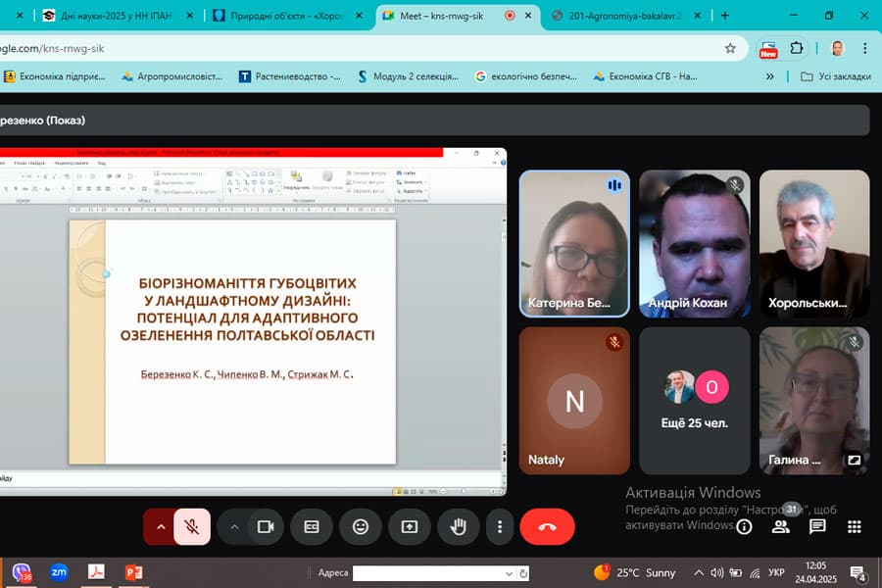882x588 pixels.
Task: Switch input language УКР
Action: (x=776, y=572)
